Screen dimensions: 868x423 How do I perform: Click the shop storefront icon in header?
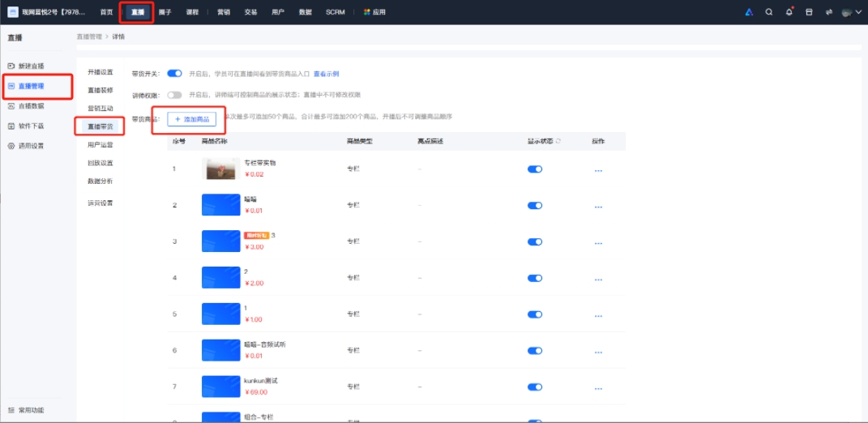coord(808,12)
